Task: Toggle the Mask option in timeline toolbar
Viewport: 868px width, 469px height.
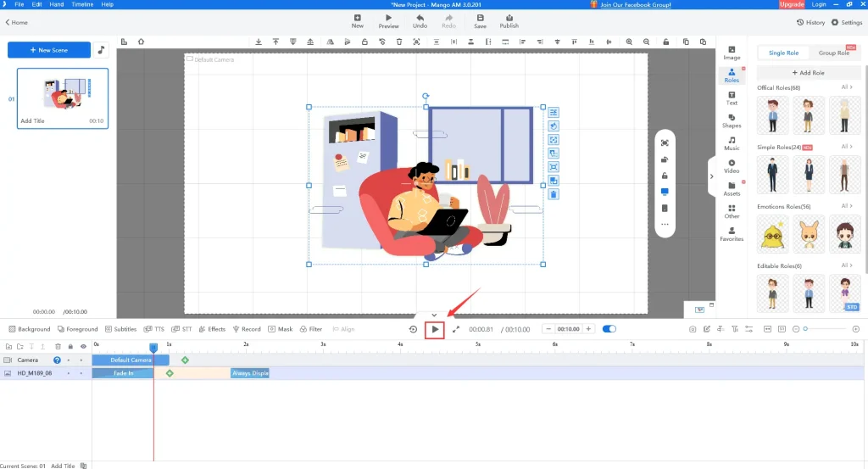Action: point(280,329)
